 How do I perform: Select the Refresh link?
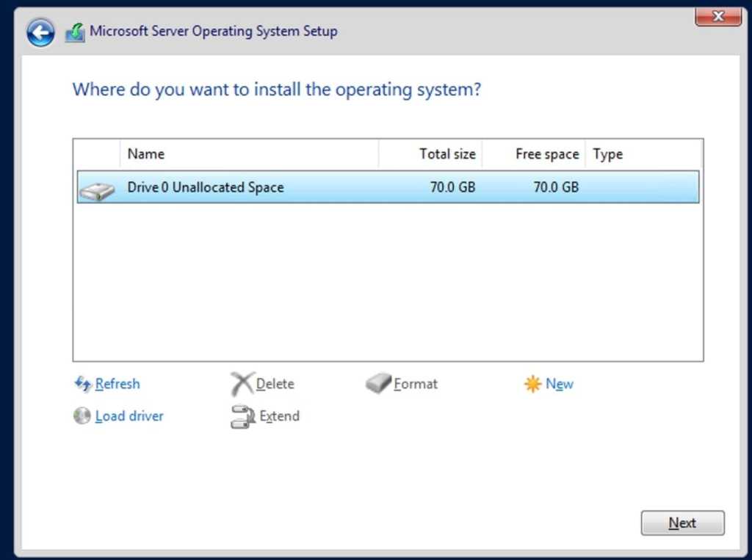coord(118,384)
